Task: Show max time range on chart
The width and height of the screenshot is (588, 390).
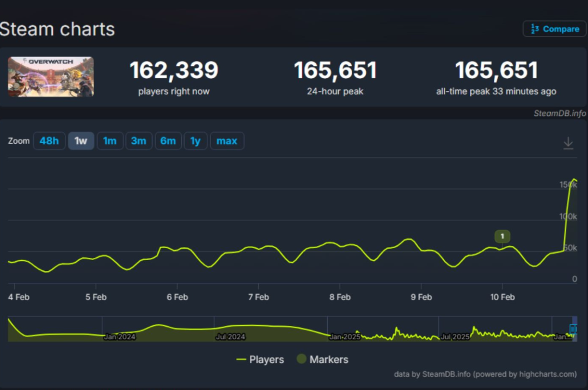Action: [x=227, y=141]
